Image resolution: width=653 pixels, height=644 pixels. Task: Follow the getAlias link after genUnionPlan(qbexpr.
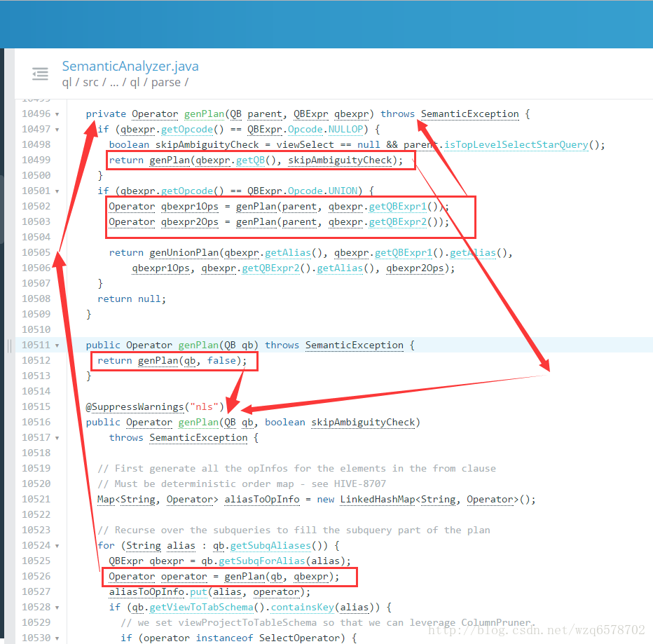pos(288,253)
